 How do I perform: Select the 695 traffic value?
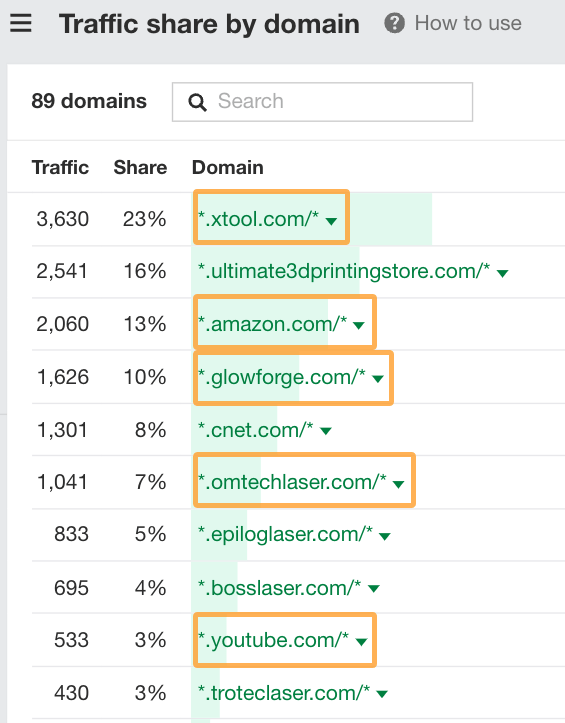(x=71, y=588)
